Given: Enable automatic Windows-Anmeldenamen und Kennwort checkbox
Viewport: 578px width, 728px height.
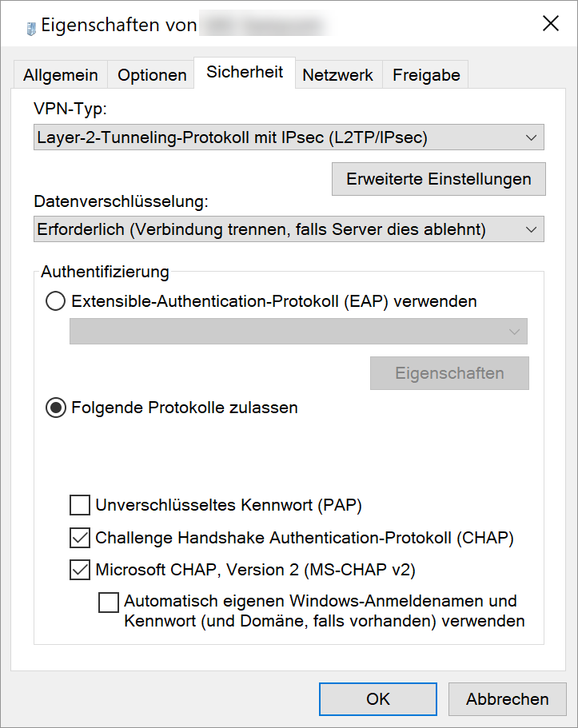Looking at the screenshot, I should pos(109,602).
